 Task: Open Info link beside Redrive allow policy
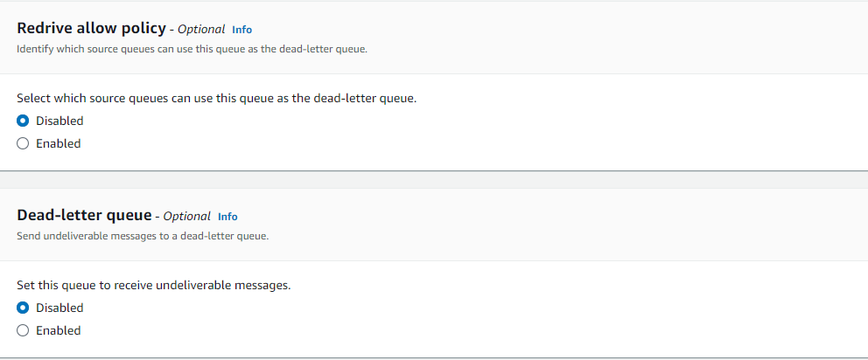pos(241,30)
